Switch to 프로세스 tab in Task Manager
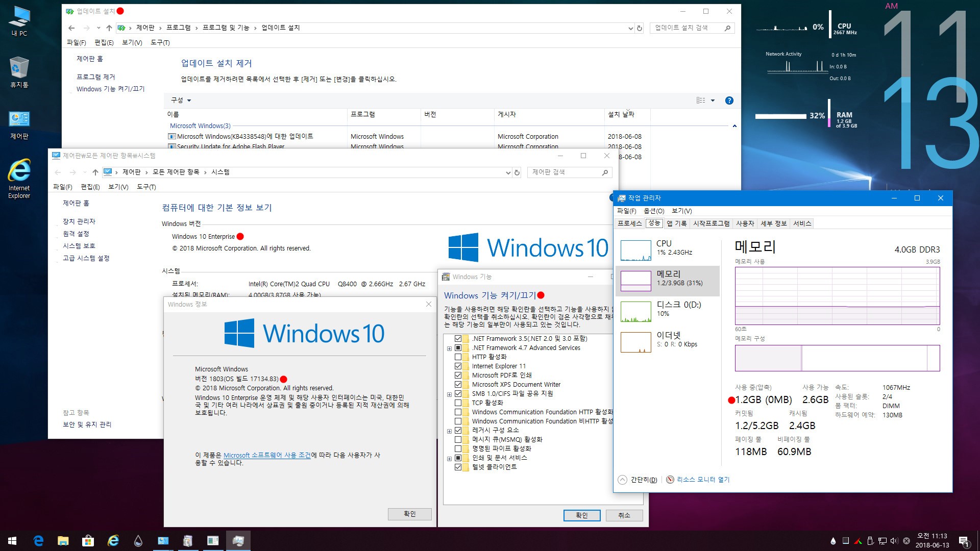Viewport: 980px width, 551px height. [630, 223]
